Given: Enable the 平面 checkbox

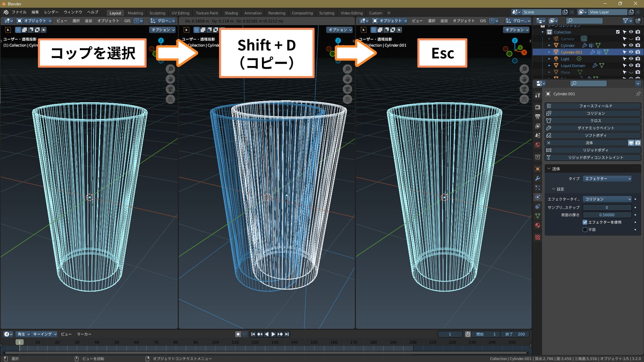Looking at the screenshot, I should 585,230.
